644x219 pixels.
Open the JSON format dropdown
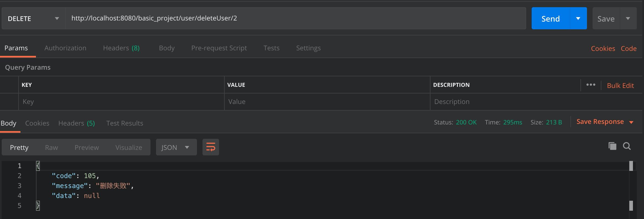click(176, 147)
